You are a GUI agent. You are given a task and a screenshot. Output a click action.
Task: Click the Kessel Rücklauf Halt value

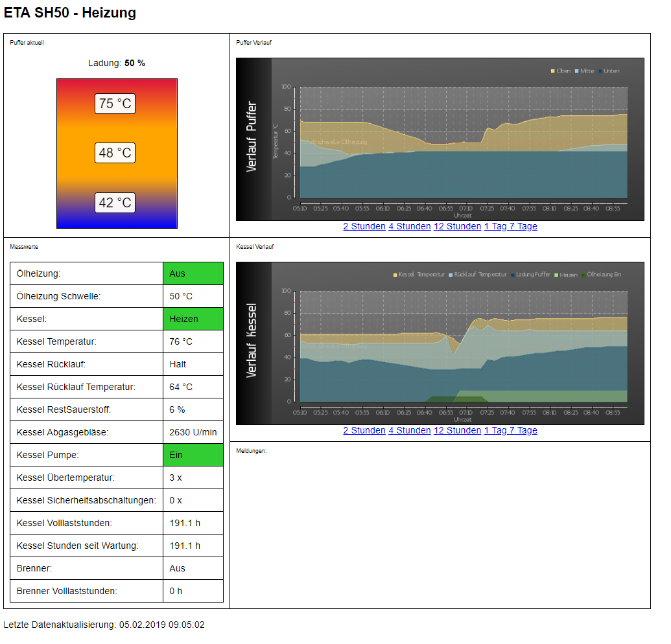tap(193, 364)
